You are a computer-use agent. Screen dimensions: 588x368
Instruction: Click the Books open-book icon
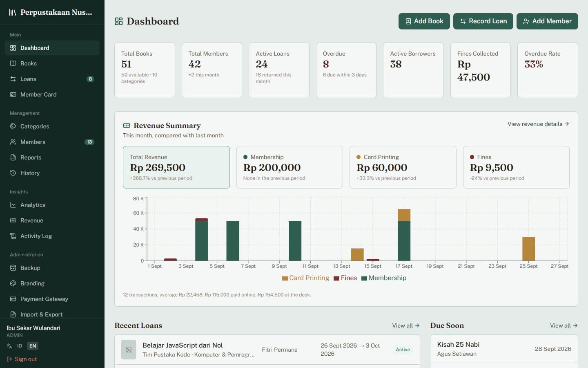point(13,63)
